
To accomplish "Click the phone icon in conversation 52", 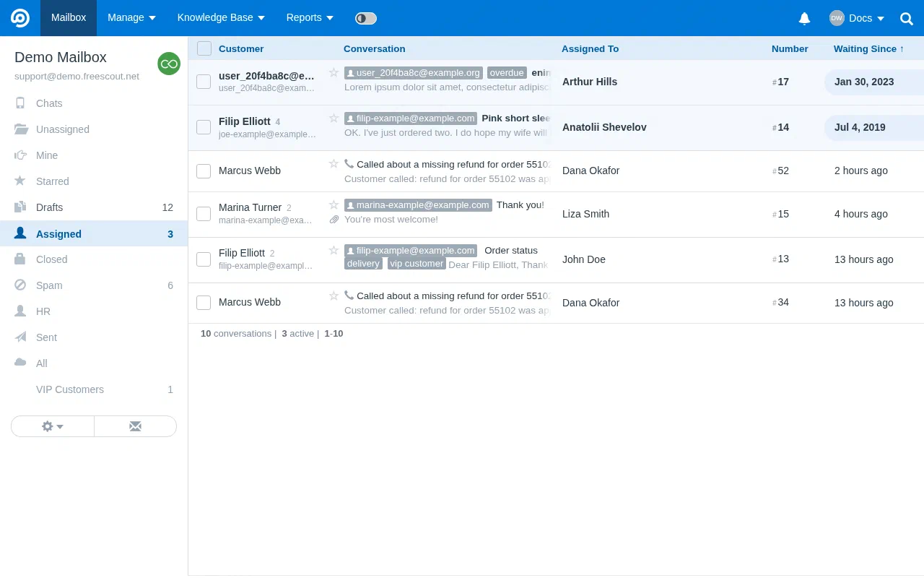I will (349, 164).
